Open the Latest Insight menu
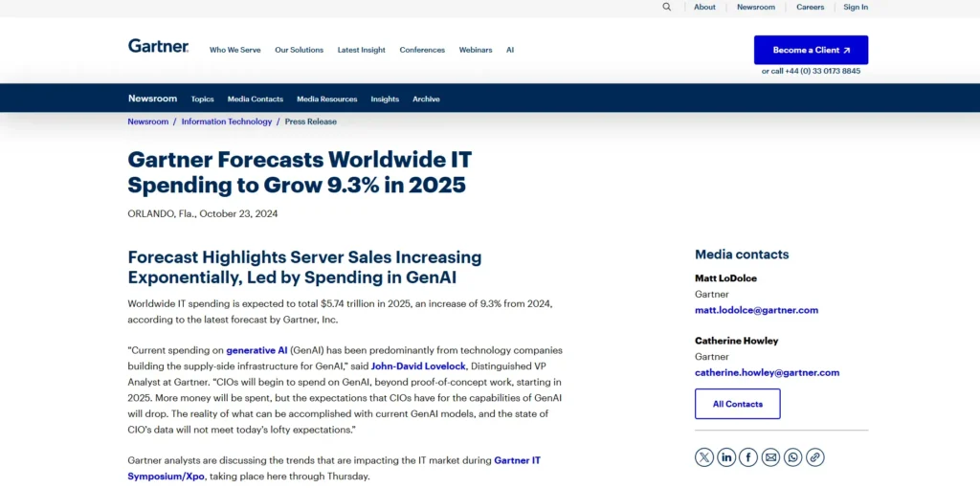 point(361,50)
